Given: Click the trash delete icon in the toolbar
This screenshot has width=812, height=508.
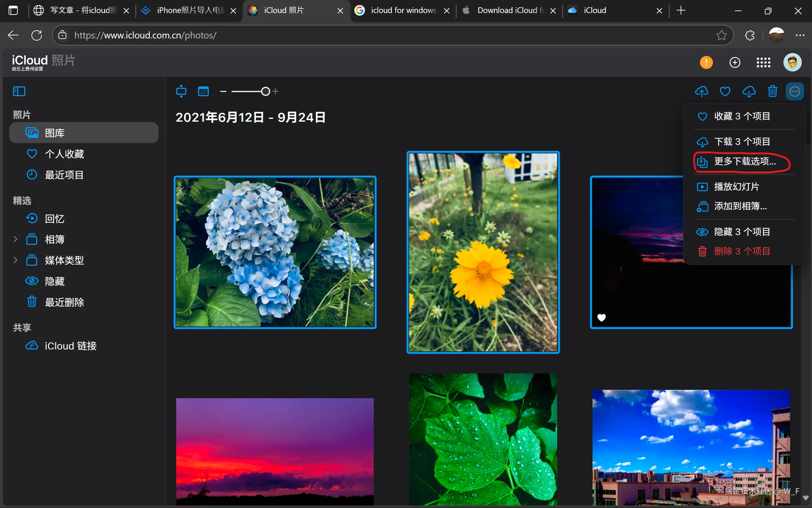Looking at the screenshot, I should pyautogui.click(x=772, y=91).
